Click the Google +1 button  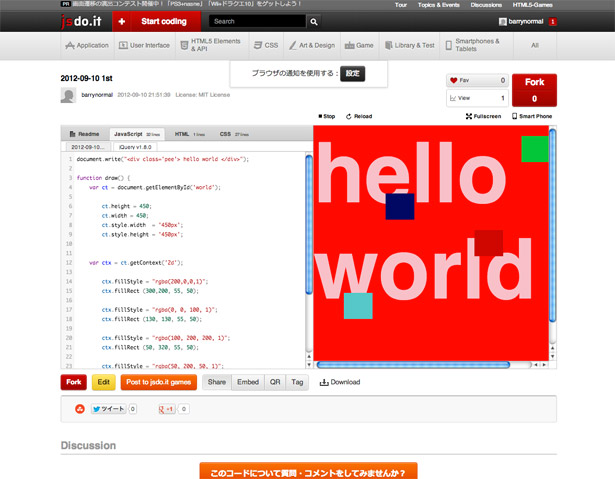166,409
